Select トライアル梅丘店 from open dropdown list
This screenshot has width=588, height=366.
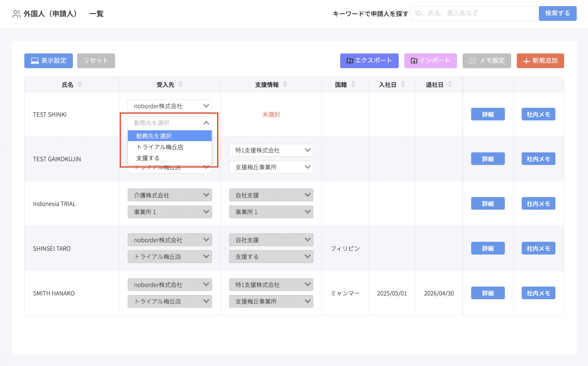coord(160,147)
